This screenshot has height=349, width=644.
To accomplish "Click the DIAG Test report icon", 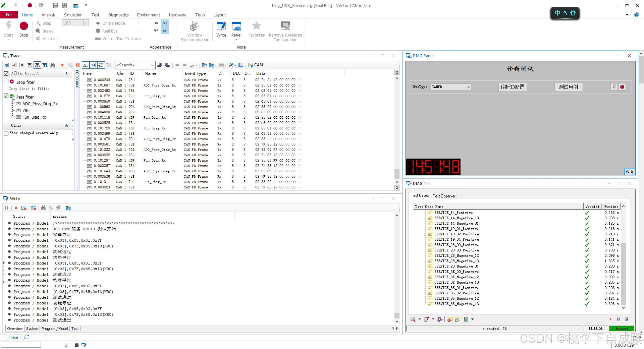I will pos(466,319).
